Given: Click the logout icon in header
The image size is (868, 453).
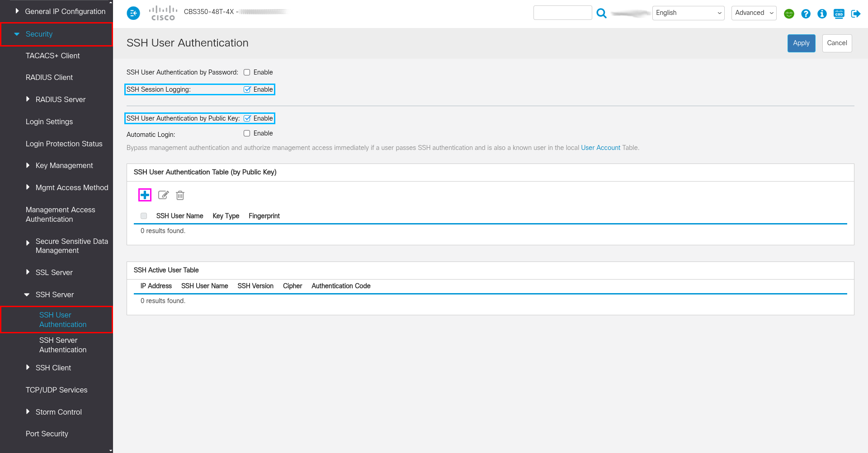Looking at the screenshot, I should pos(855,14).
